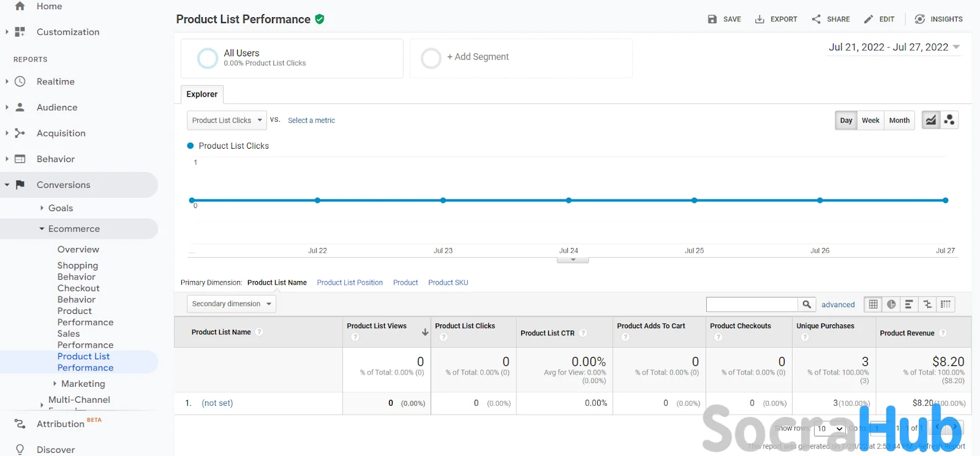The image size is (980, 456).
Task: Open the Show rows dropdown
Action: point(829,428)
